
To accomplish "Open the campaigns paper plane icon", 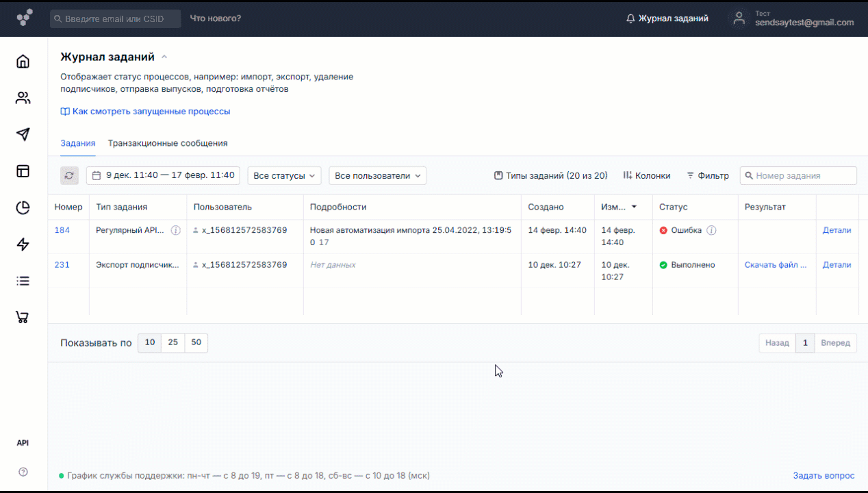I will [23, 134].
